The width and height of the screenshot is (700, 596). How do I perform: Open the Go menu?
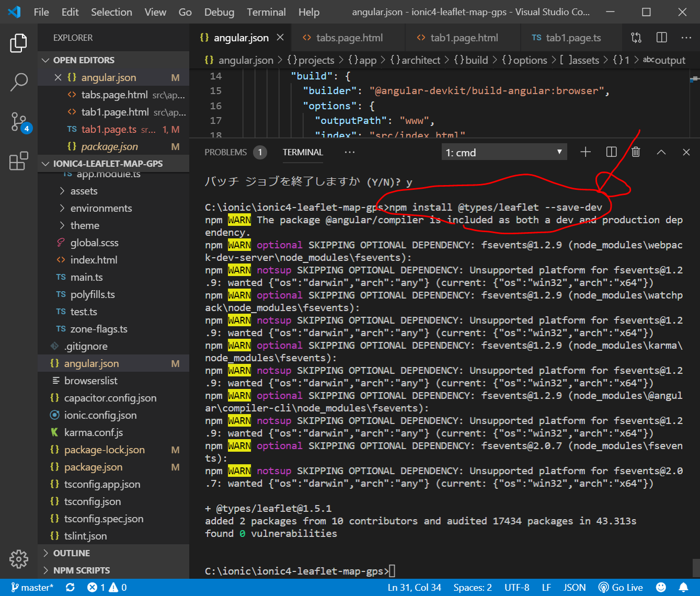185,12
